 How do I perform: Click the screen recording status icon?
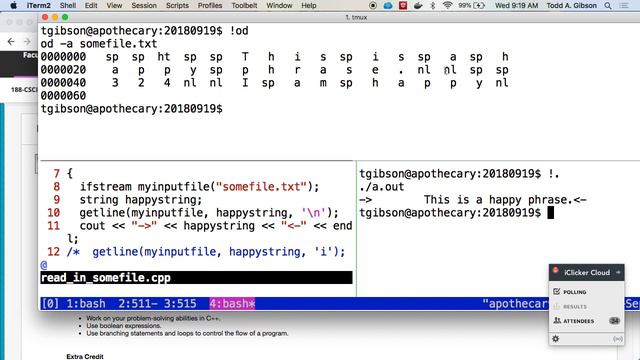373,6
